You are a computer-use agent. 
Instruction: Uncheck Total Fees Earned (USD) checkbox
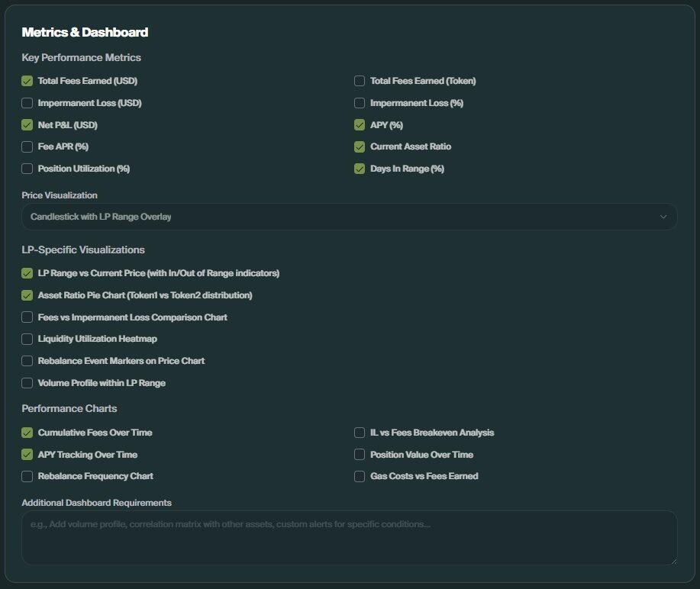coord(27,81)
